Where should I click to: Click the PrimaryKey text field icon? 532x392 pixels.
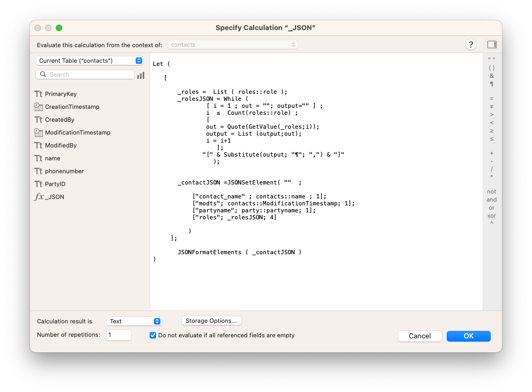pos(38,94)
